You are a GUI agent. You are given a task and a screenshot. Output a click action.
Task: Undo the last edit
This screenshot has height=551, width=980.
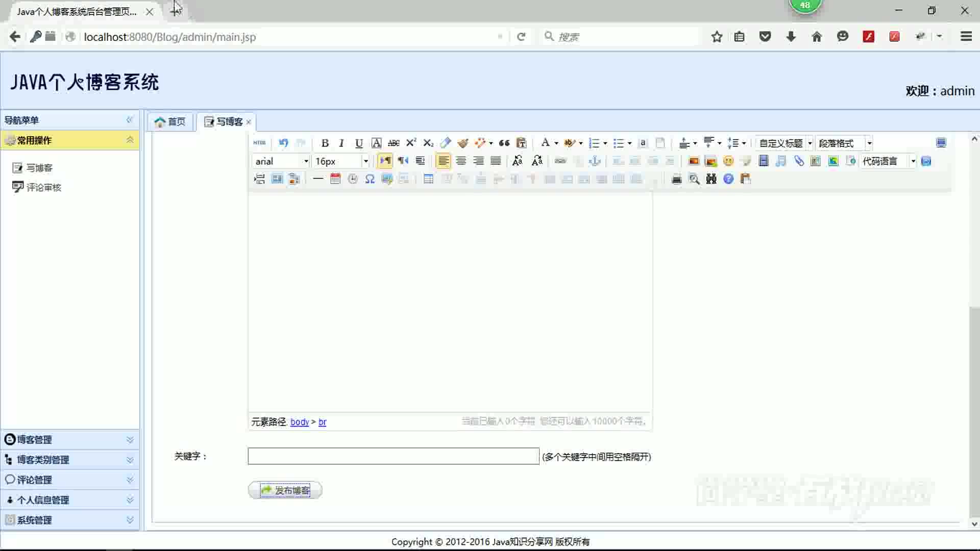[283, 143]
